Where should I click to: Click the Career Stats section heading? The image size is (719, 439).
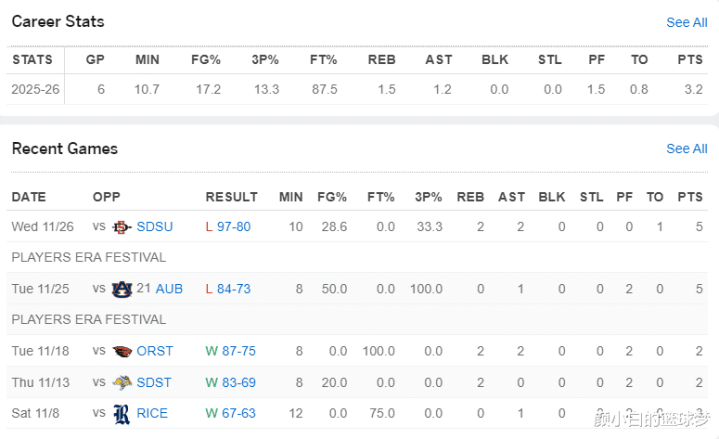coord(58,21)
